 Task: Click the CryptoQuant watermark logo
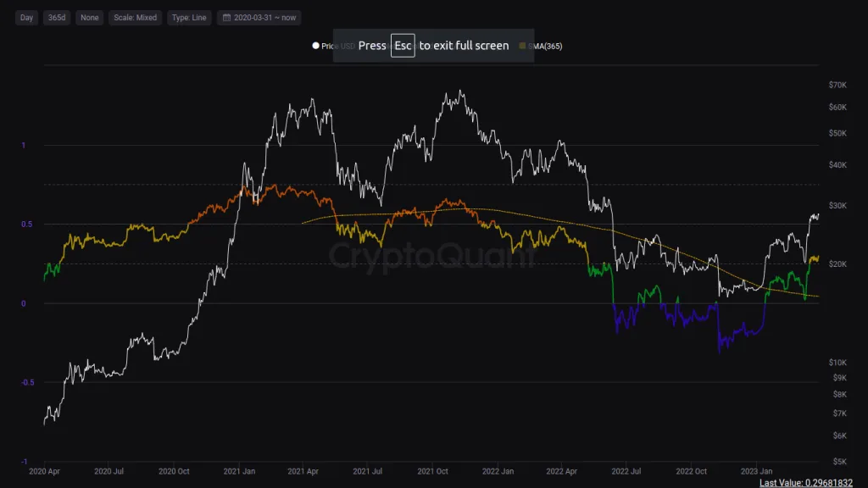click(432, 257)
